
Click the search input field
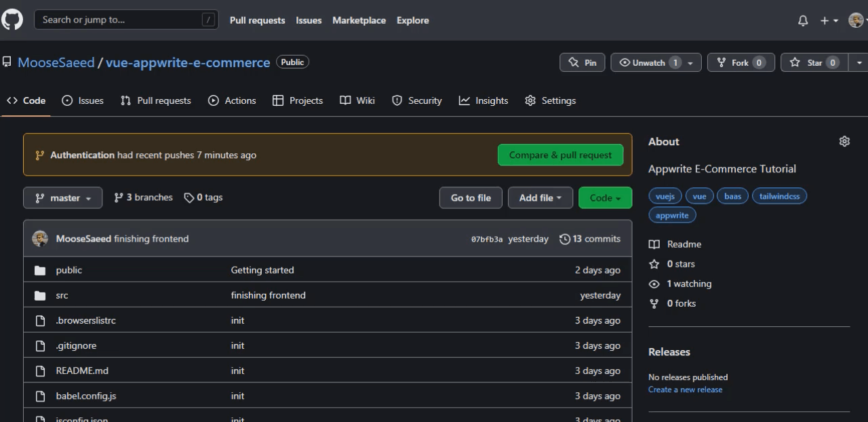(126, 20)
